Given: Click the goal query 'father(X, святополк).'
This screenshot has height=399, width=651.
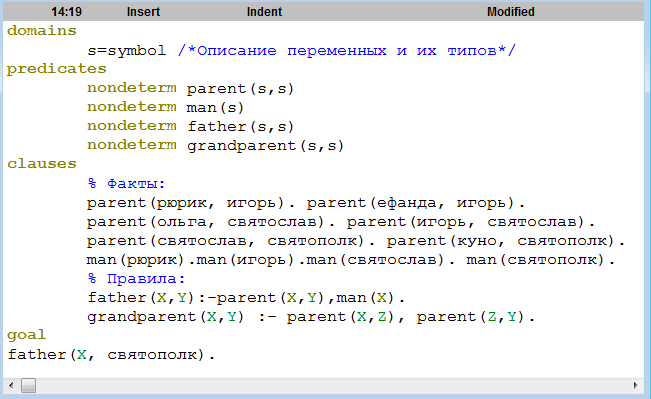Looking at the screenshot, I should (112, 355).
